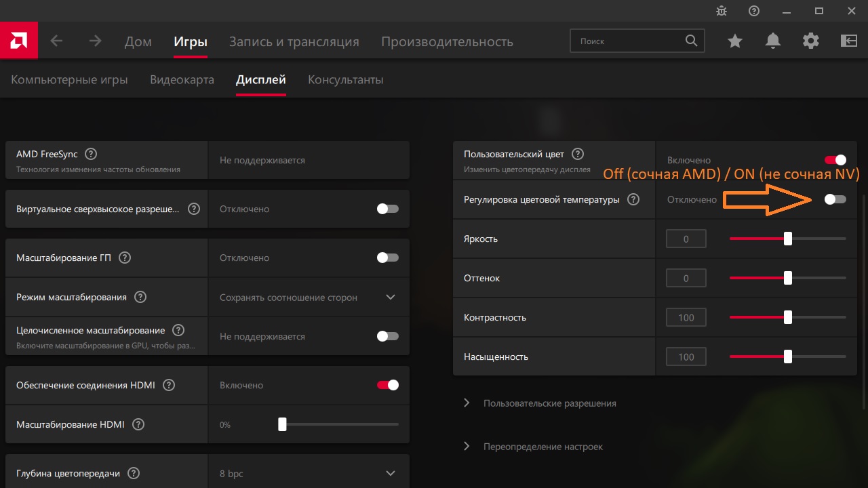868x488 pixels.
Task: Open the help question mark in title bar
Action: tap(754, 11)
